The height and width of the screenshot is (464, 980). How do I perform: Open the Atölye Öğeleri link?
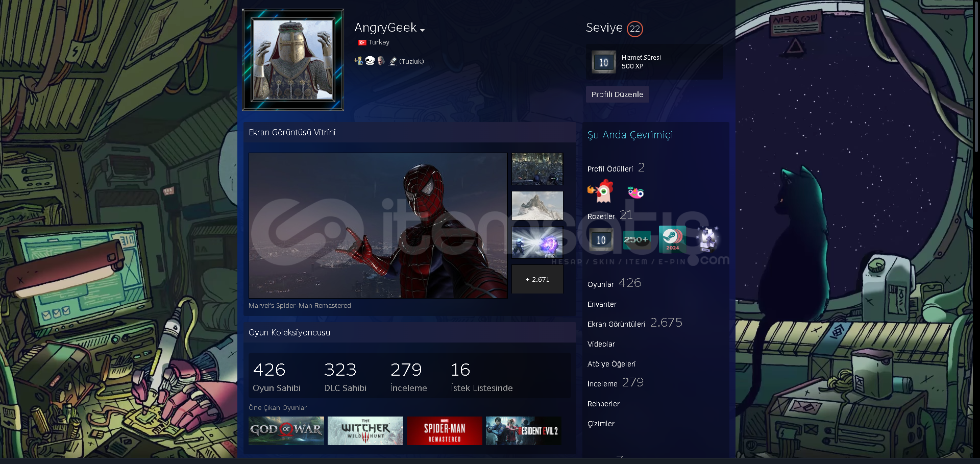(611, 364)
